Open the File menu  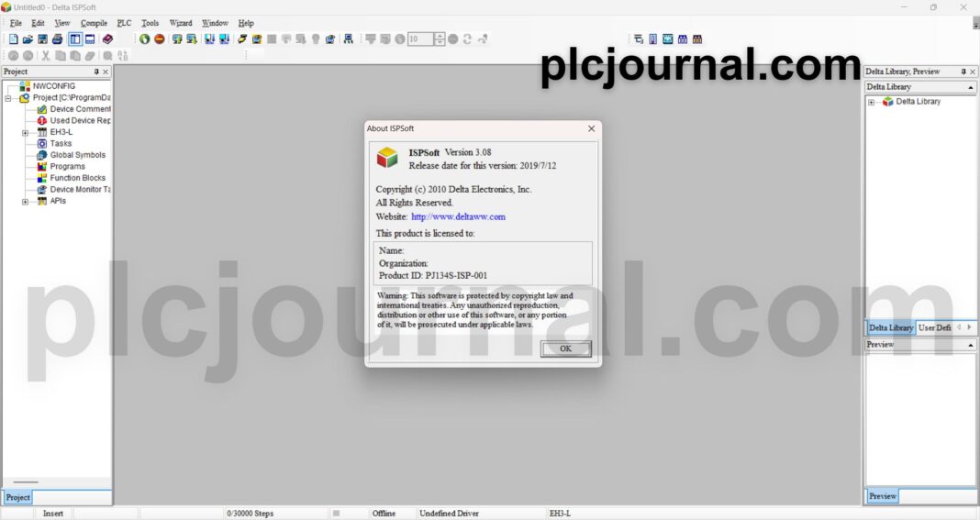[16, 23]
